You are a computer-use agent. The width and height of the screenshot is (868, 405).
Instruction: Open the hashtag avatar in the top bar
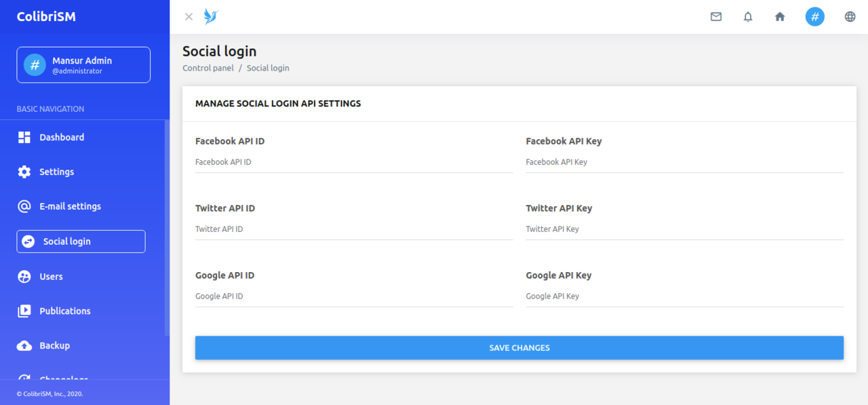(x=815, y=17)
